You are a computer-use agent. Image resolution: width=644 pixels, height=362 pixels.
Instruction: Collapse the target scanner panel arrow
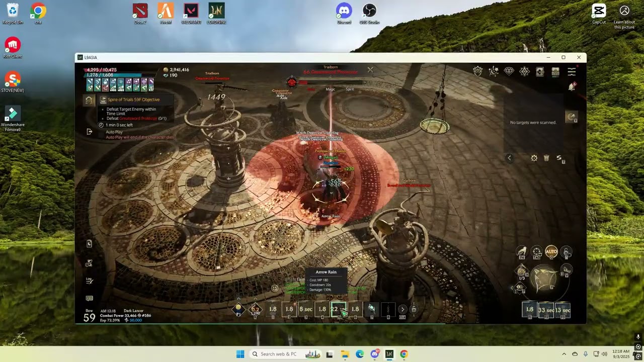[509, 158]
